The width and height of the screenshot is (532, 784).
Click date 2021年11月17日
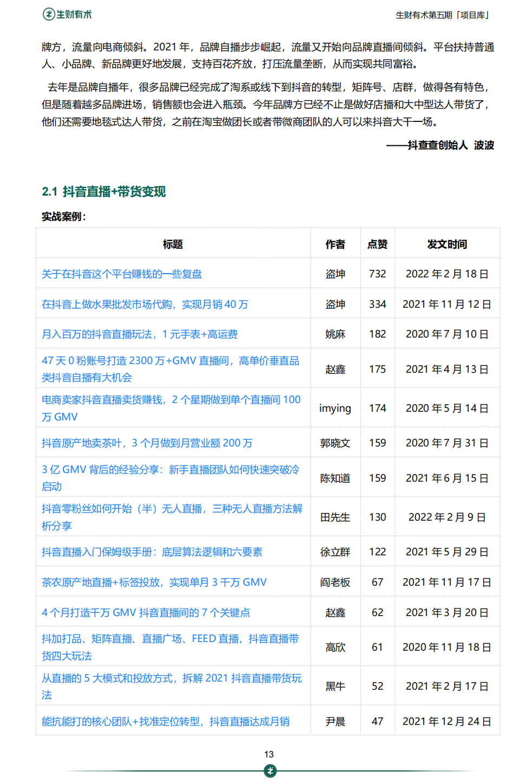[x=447, y=582]
